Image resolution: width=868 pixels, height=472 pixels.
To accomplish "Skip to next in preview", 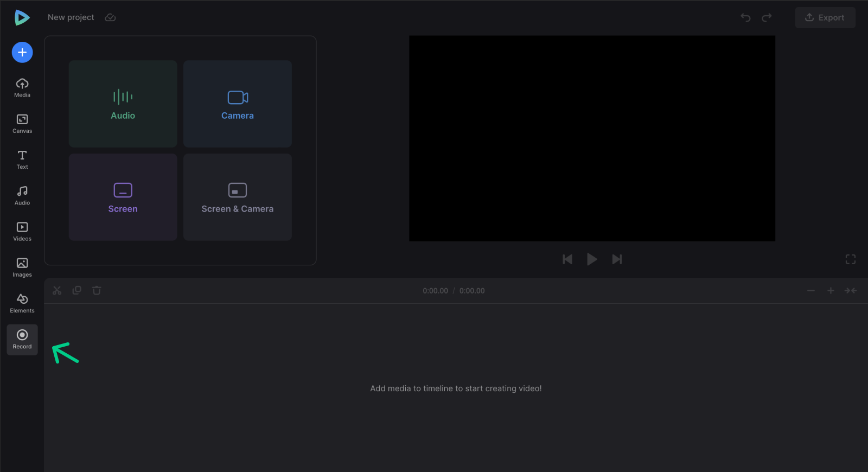I will tap(617, 259).
